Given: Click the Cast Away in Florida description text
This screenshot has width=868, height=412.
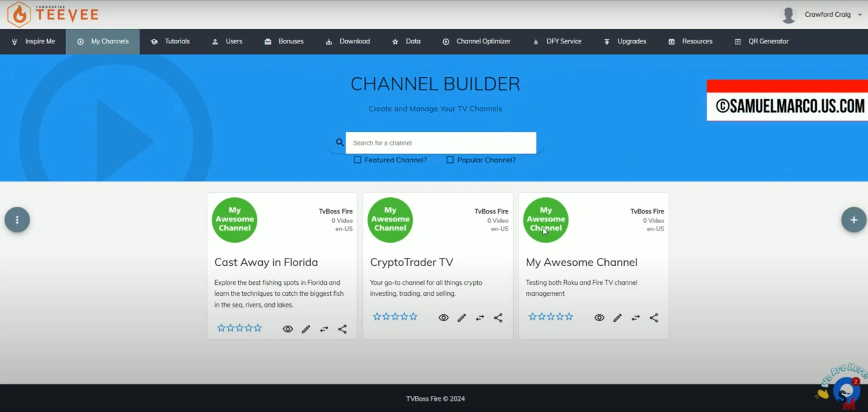Looking at the screenshot, I should (x=279, y=294).
